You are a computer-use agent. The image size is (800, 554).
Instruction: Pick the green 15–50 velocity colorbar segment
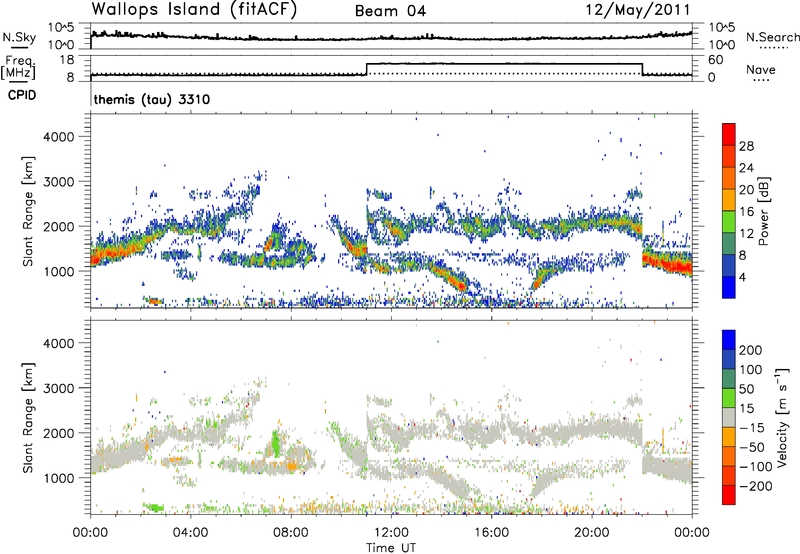click(x=729, y=398)
